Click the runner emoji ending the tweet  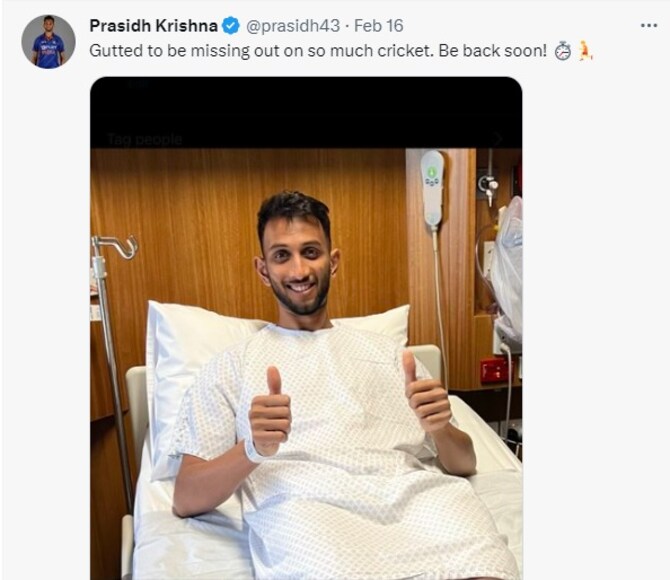(x=585, y=51)
